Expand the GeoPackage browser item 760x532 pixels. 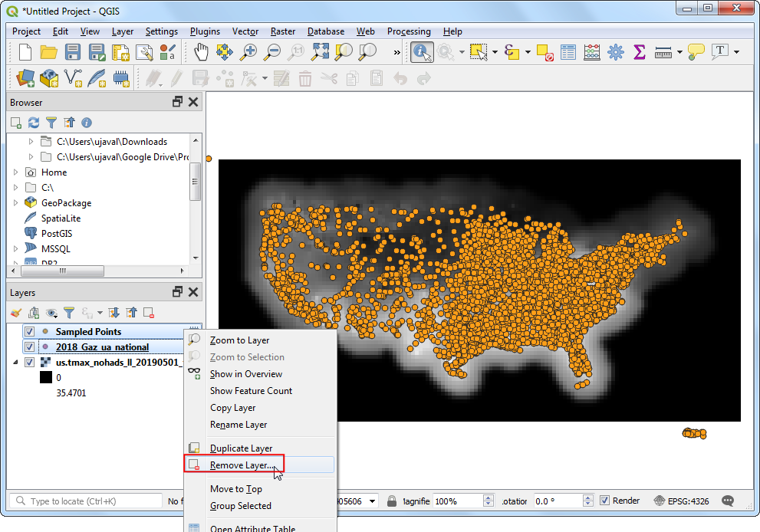[x=16, y=203]
